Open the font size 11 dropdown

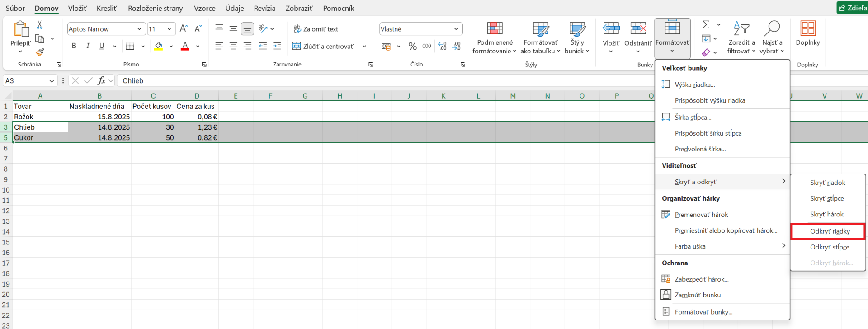(169, 29)
